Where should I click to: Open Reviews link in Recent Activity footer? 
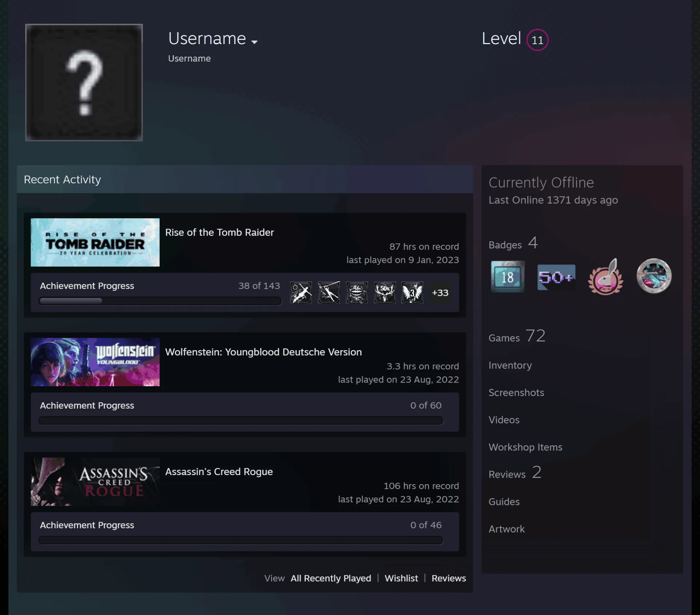pos(449,578)
